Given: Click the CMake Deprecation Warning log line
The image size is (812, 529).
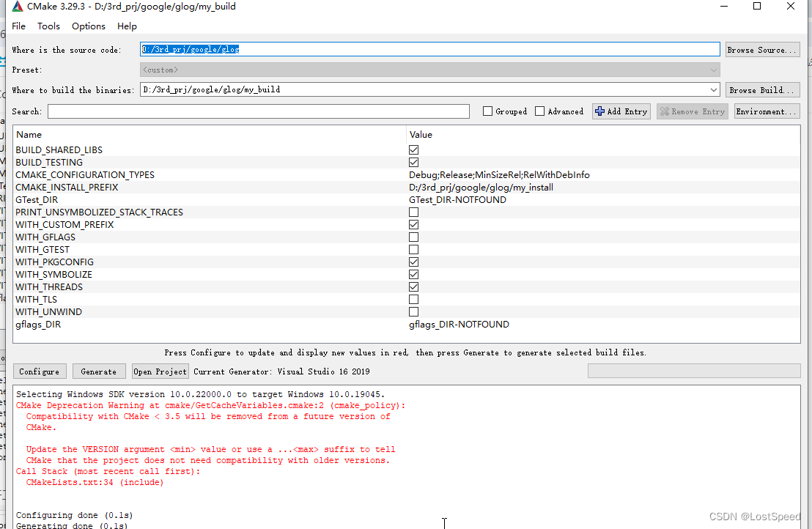Looking at the screenshot, I should coord(211,405).
